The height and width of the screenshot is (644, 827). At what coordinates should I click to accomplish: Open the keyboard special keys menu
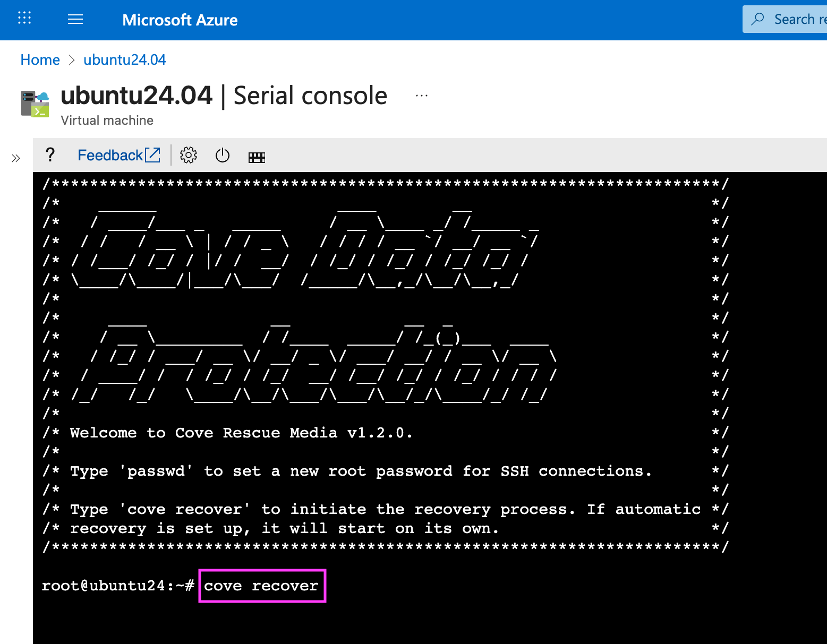(x=257, y=157)
